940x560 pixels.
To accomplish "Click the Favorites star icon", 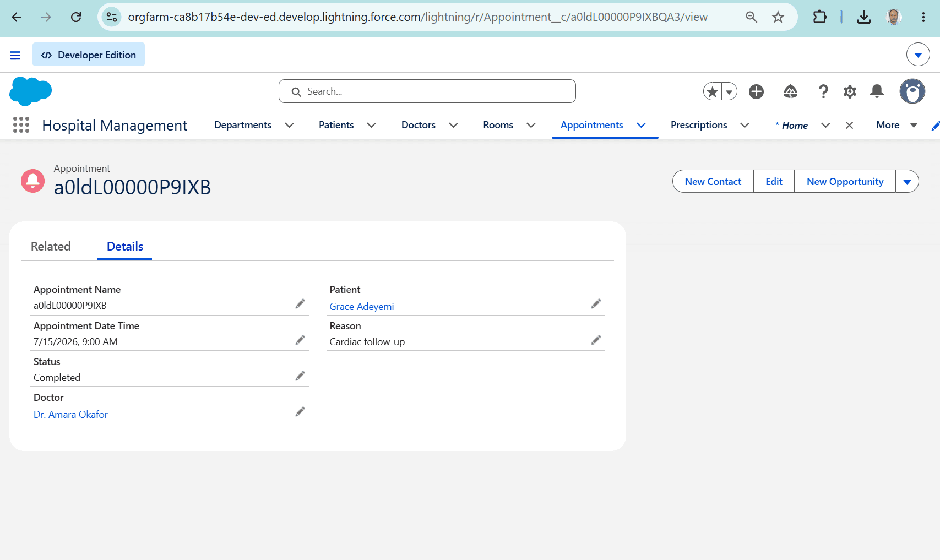I will tap(713, 91).
